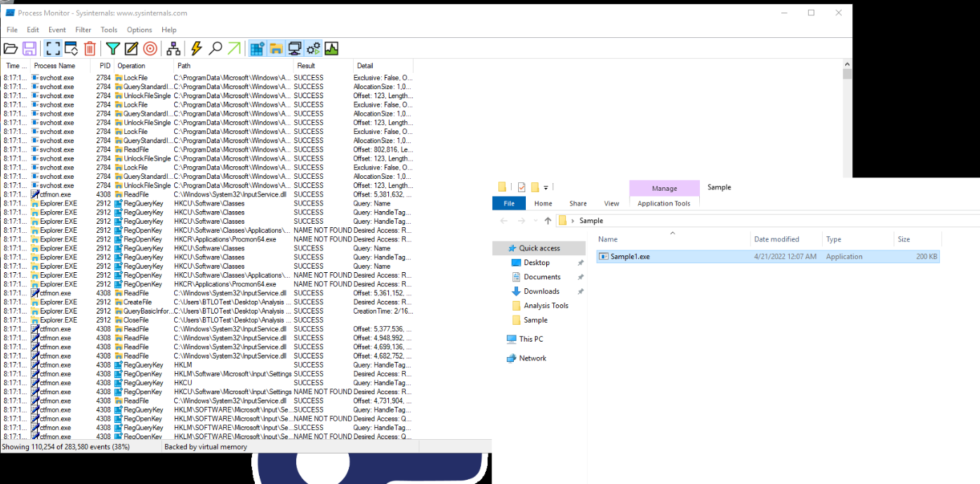Click 'Showing 110,254 of 283,580 events' status text
980x484 pixels.
(x=65, y=447)
